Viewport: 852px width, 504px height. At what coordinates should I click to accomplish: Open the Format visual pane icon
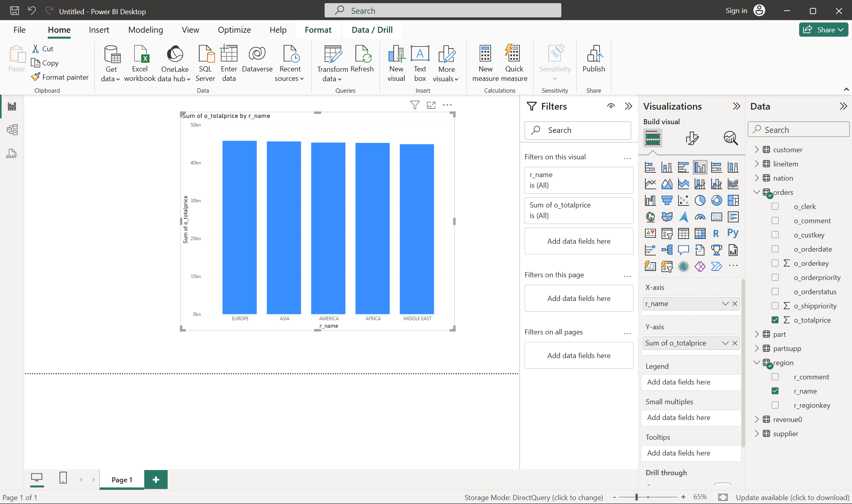(x=692, y=138)
